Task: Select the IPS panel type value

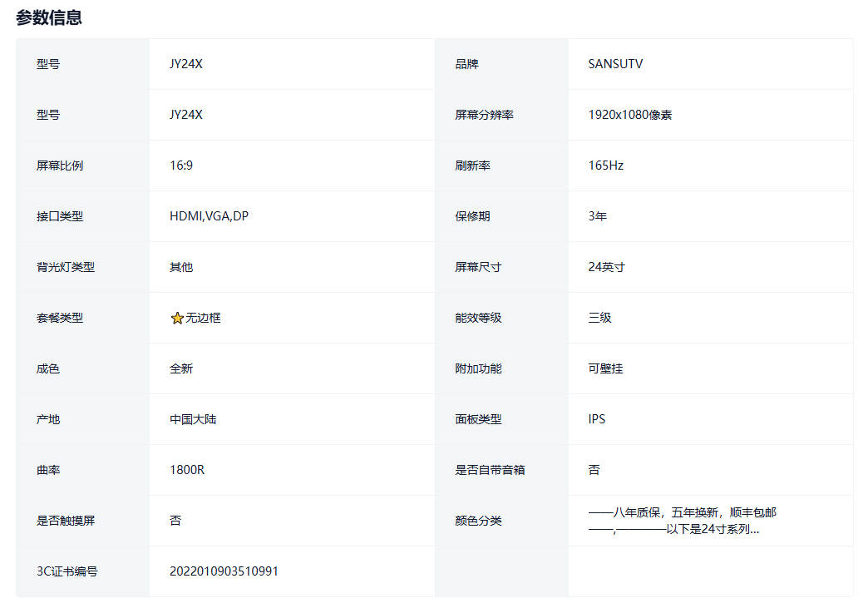Action: pos(596,419)
